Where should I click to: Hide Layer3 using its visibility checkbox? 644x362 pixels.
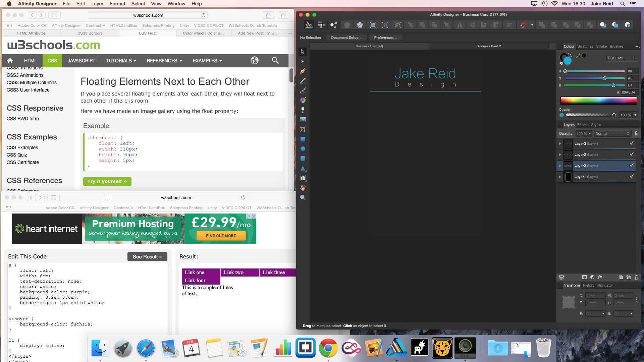click(x=632, y=143)
